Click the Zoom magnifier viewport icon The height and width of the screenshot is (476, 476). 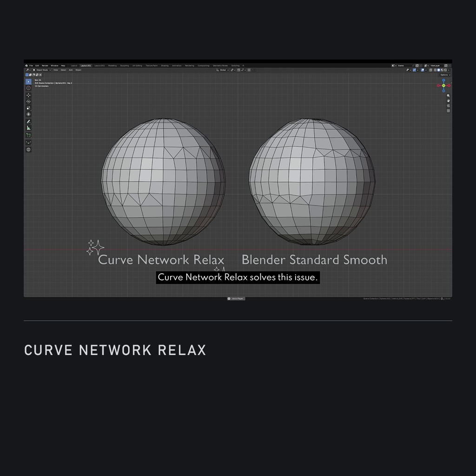pos(449,96)
